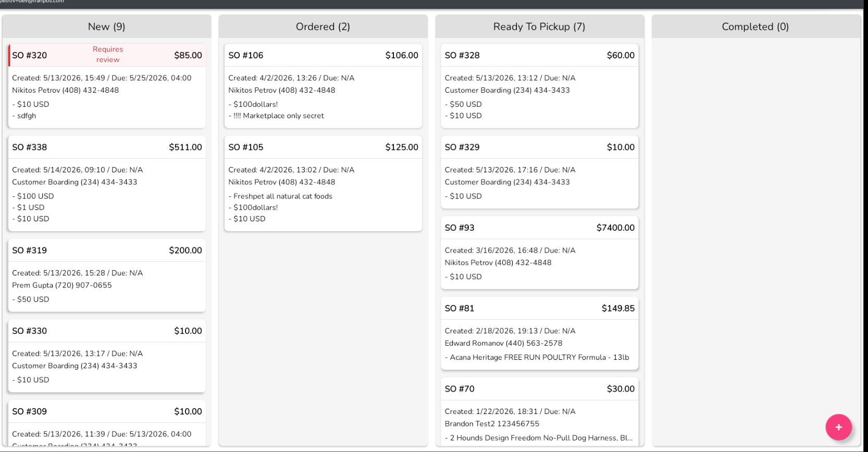Image resolution: width=868 pixels, height=452 pixels.
Task: Click the Freshpet all natural cat foods item
Action: pyautogui.click(x=282, y=196)
